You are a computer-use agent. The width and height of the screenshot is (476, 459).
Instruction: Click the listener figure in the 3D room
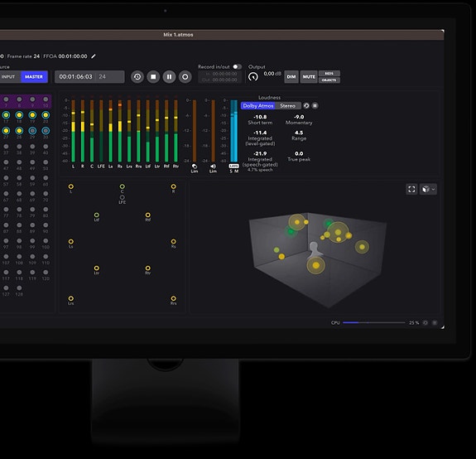tap(315, 249)
